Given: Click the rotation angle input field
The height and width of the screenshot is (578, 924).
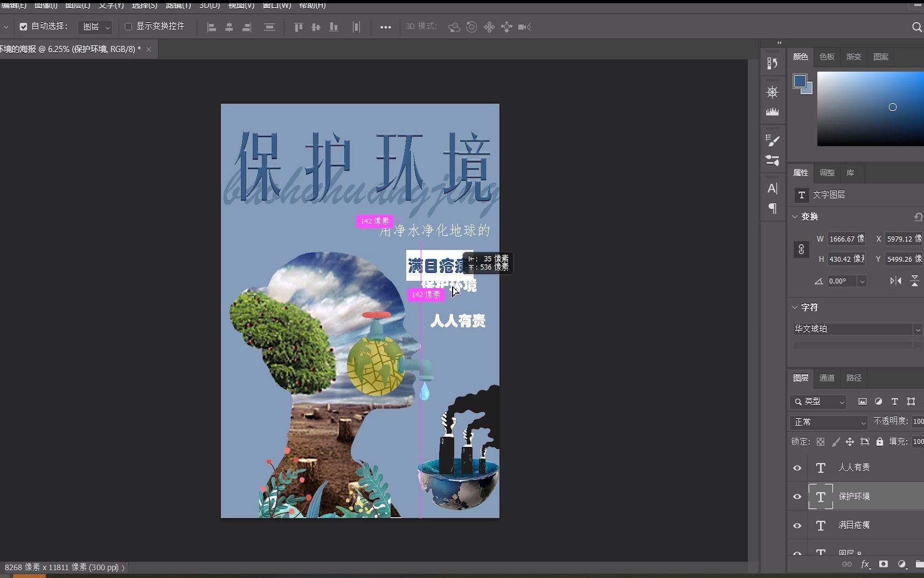Looking at the screenshot, I should point(842,281).
